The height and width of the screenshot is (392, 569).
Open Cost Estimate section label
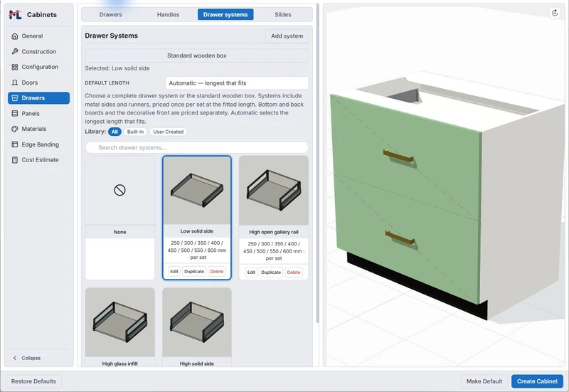click(40, 159)
